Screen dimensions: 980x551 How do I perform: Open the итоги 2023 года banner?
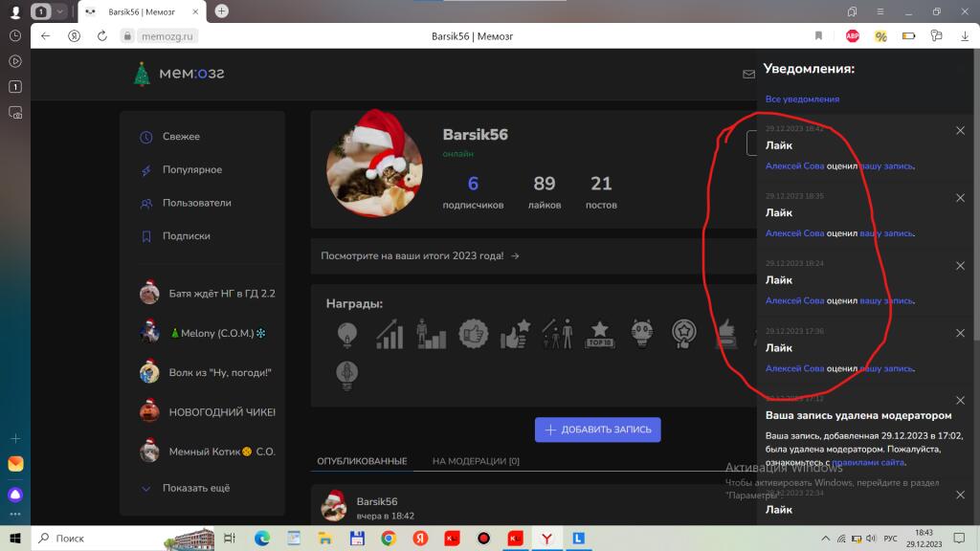tap(420, 256)
